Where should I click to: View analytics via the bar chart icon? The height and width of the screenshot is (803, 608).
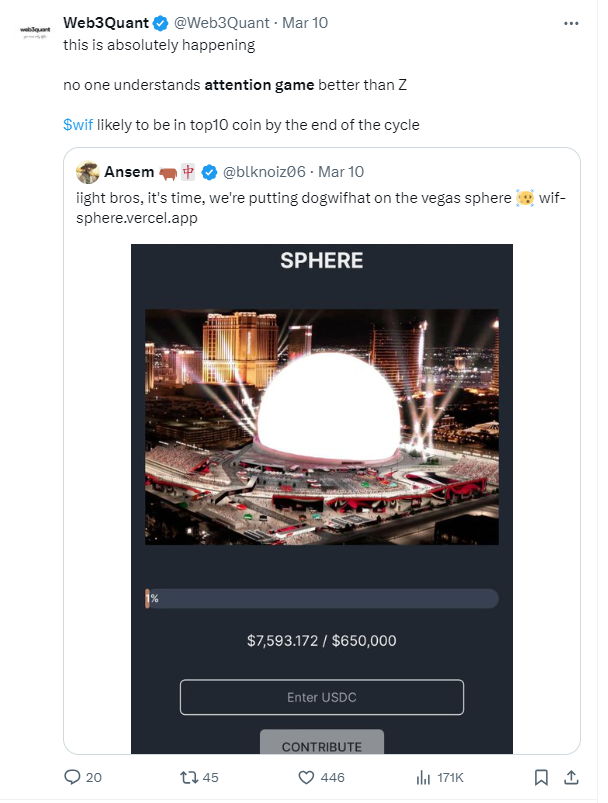pos(423,777)
